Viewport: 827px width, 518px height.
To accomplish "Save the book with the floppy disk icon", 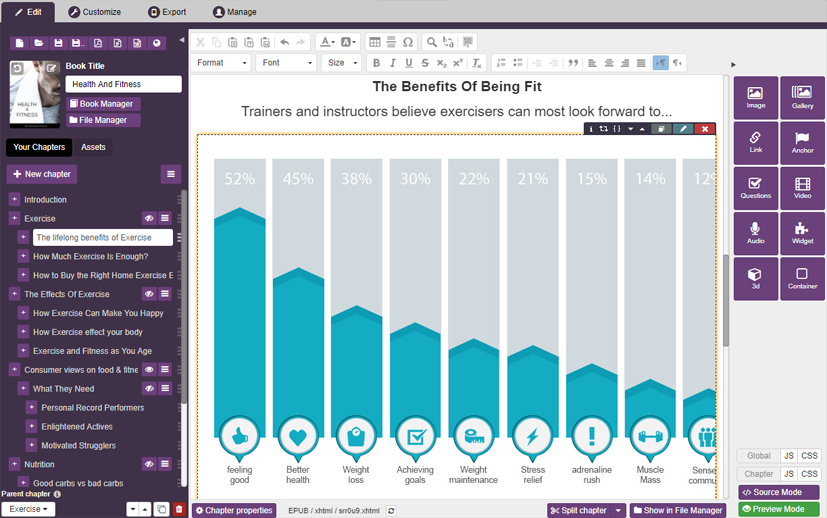I will pyautogui.click(x=58, y=43).
